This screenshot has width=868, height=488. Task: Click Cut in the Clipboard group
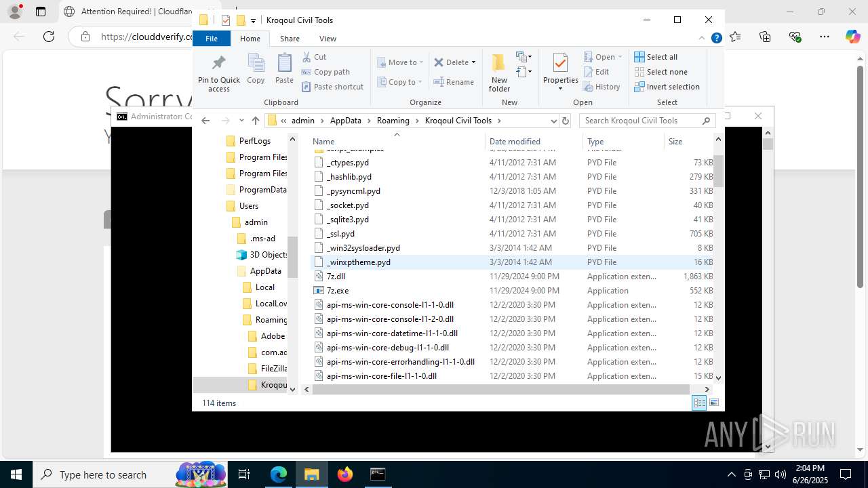(x=314, y=57)
